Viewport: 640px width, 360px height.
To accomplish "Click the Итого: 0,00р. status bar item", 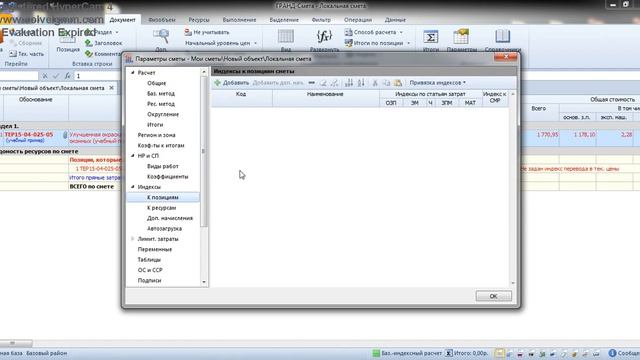I will [467, 353].
